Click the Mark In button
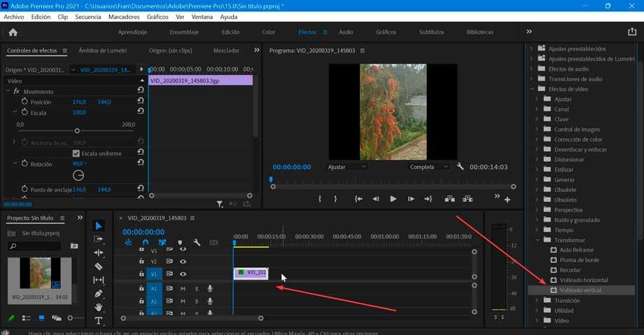The image size is (644, 335). (319, 199)
